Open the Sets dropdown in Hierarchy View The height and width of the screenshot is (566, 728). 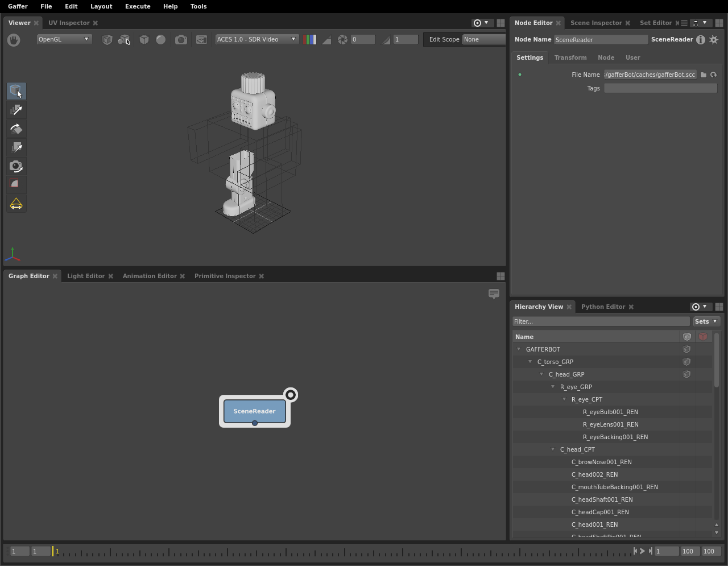click(706, 321)
